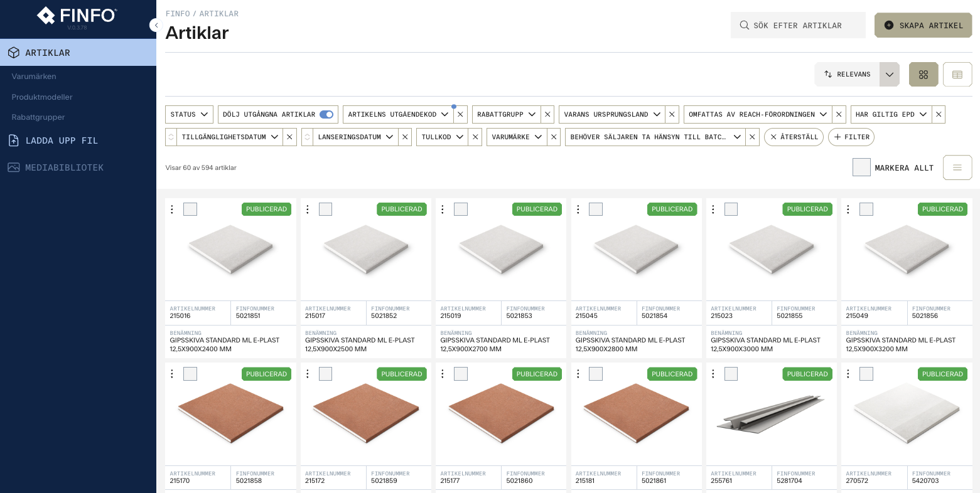Open three-dot menu on article 215019
Viewport: 980px width, 493px height.
point(443,209)
